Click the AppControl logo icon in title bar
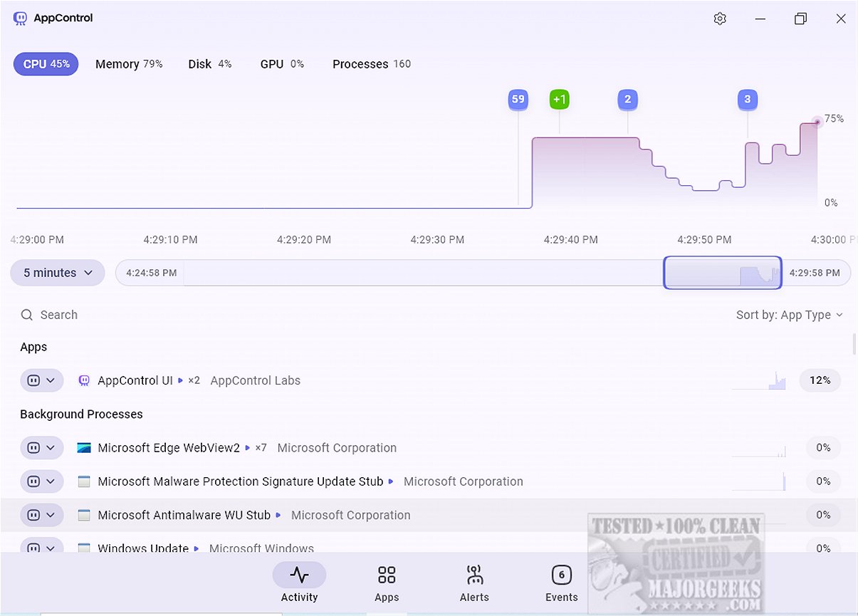 20,19
